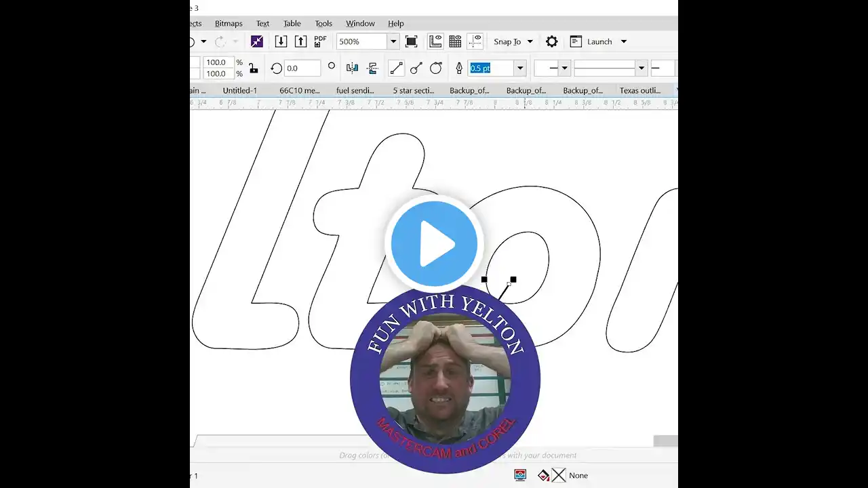Click the Publish to PDF icon
868x488 pixels.
tap(320, 41)
